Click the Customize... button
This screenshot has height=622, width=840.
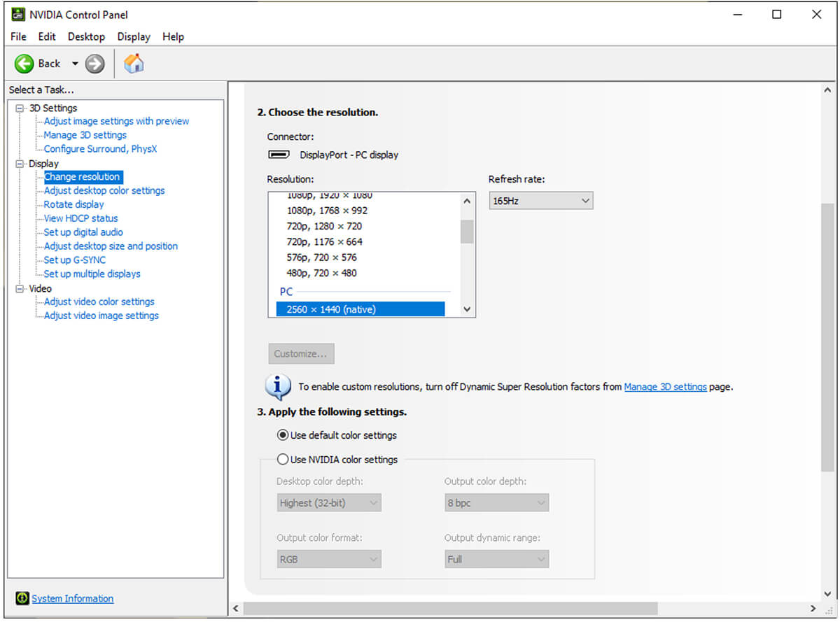pyautogui.click(x=301, y=354)
